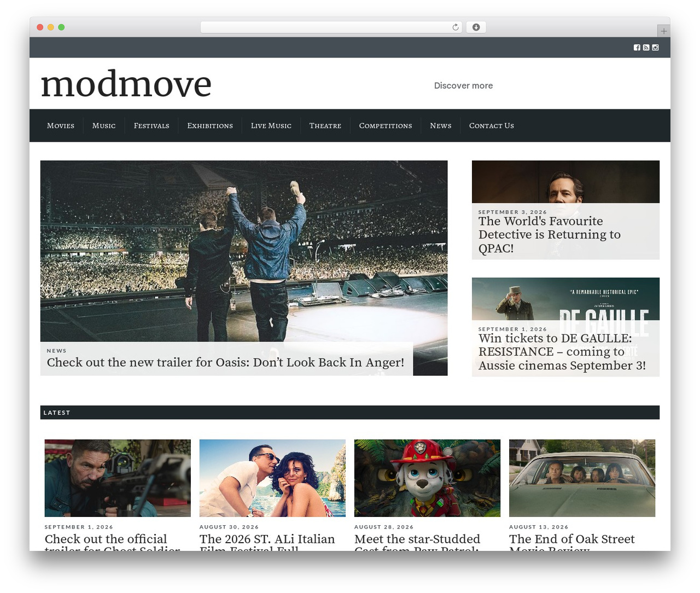Click the browser download icon
The height and width of the screenshot is (593, 700).
point(476,27)
